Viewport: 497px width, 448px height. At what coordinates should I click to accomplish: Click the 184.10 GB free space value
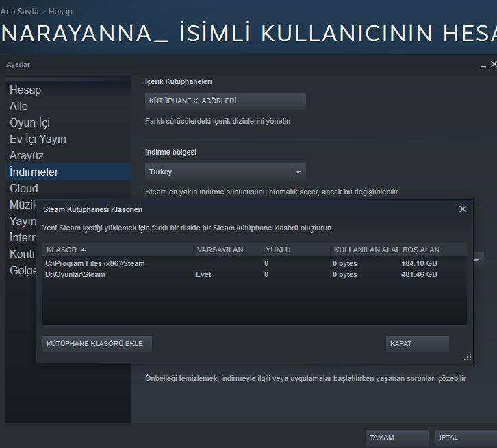tap(419, 263)
